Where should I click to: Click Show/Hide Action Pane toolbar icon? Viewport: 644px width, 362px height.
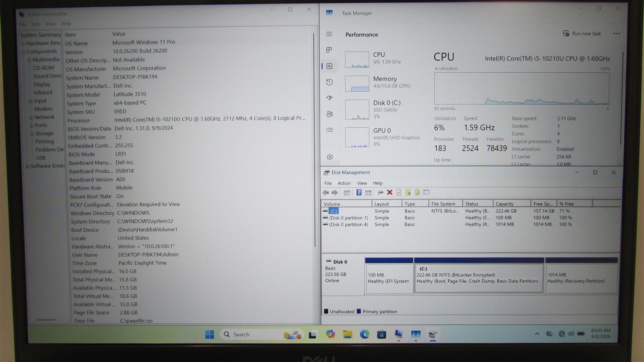tap(368, 193)
